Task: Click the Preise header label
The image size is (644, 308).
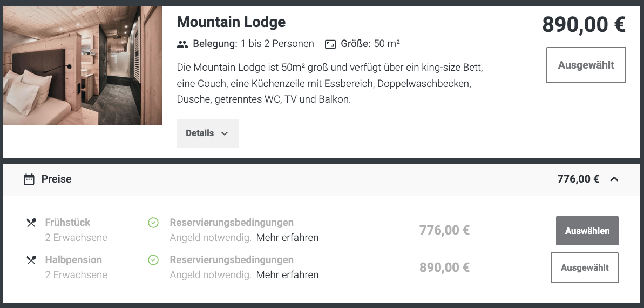Action: pyautogui.click(x=56, y=179)
